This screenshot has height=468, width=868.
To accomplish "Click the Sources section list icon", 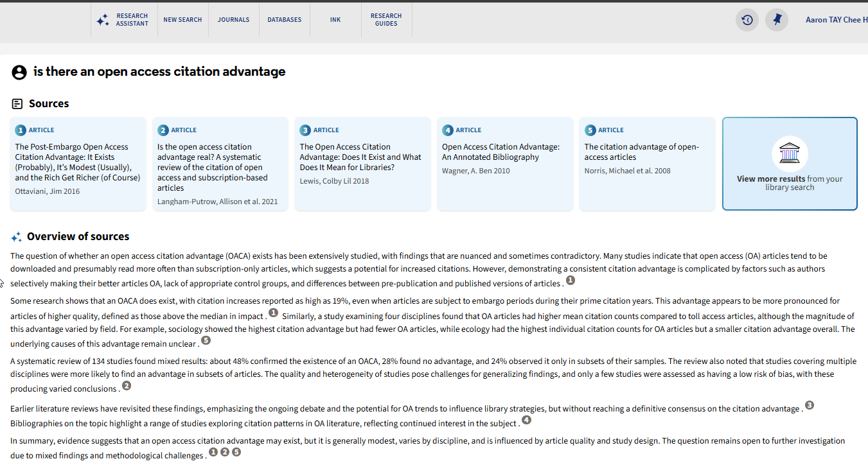I will (x=17, y=103).
